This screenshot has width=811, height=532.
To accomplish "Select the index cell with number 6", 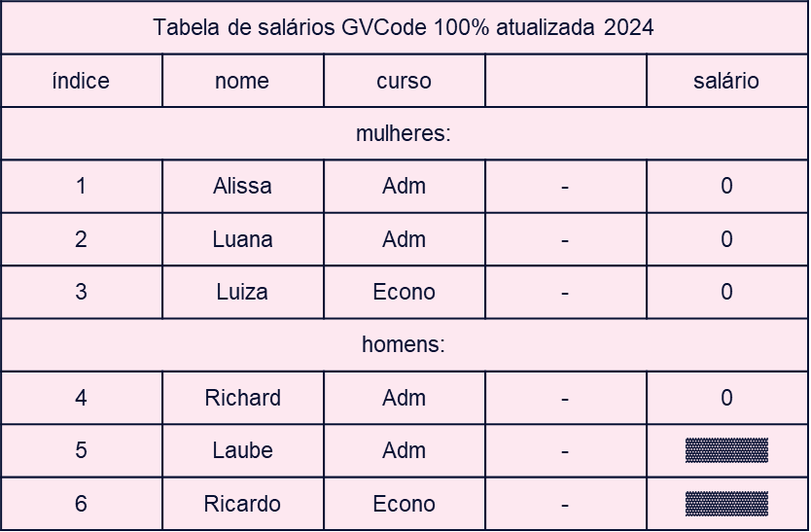I will click(81, 504).
